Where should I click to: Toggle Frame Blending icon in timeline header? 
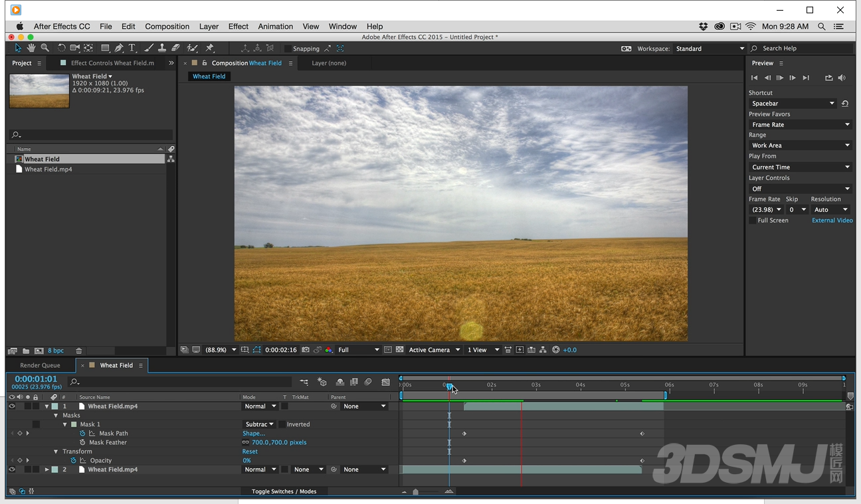[x=354, y=382]
